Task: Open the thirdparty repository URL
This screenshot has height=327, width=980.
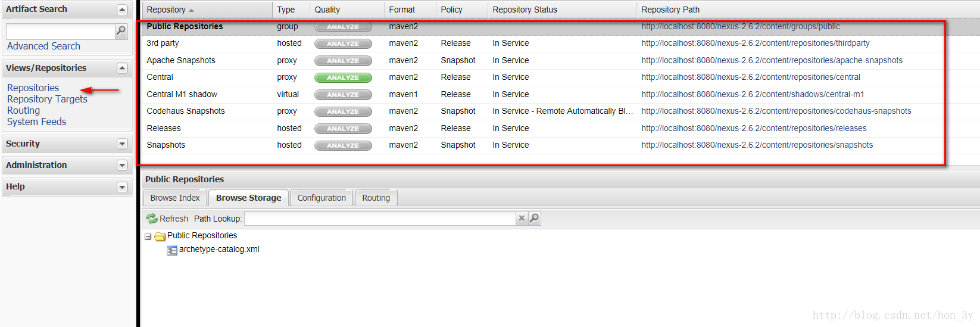Action: tap(756, 43)
